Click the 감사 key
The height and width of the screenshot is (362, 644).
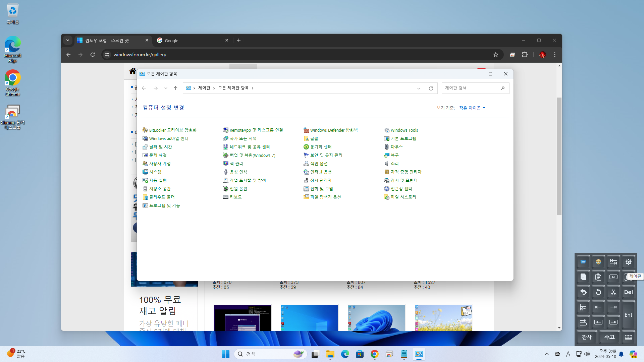pos(587,337)
